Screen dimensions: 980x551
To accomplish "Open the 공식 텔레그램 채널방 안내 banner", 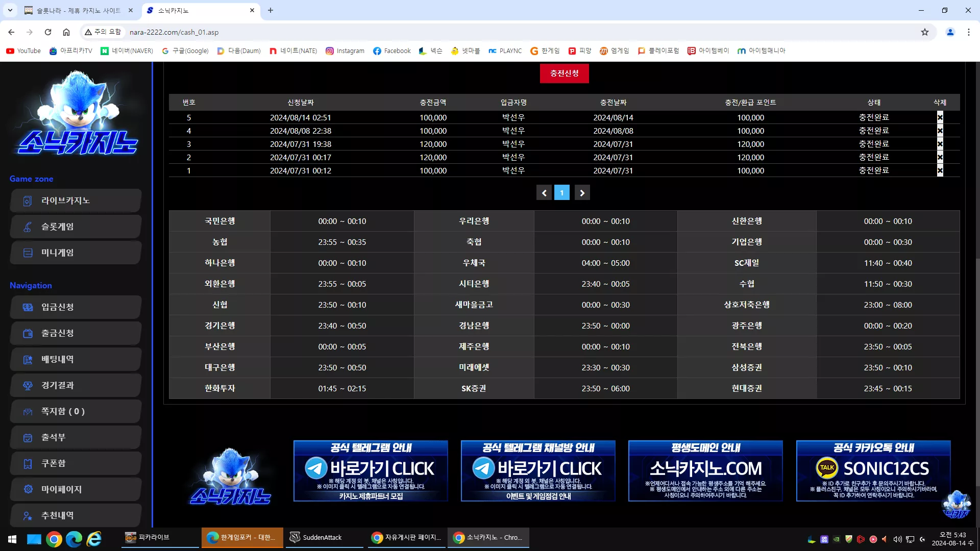I will point(538,471).
